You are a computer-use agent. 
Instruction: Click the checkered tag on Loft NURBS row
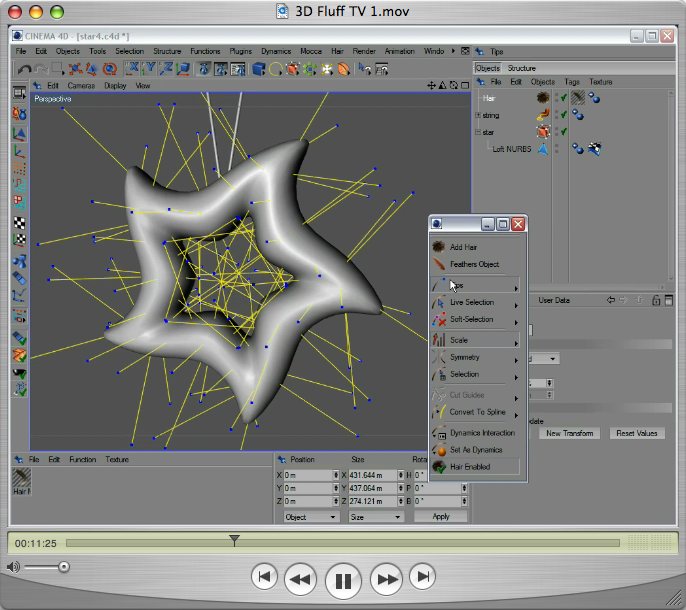coord(595,149)
